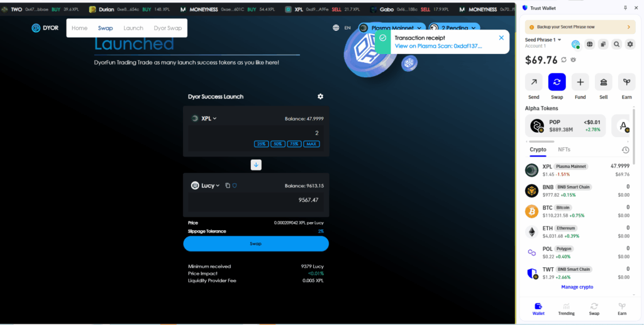Click the 2% slippage tolerance value

click(x=321, y=231)
